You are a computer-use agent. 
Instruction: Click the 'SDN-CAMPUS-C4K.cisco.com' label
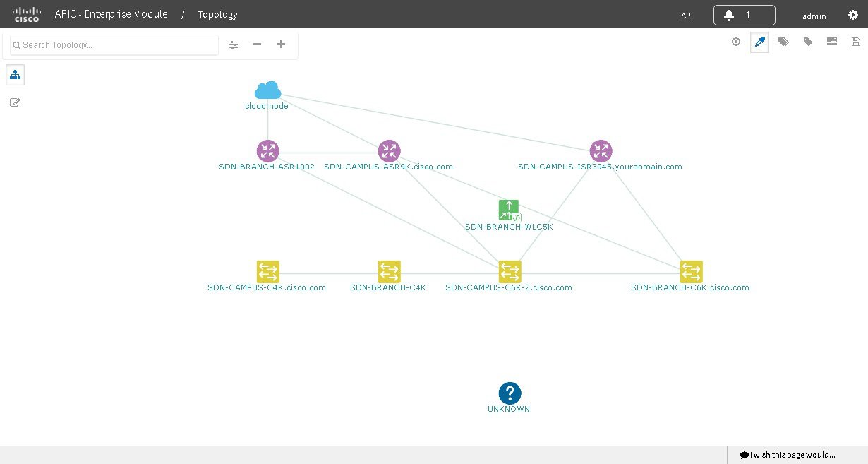click(x=267, y=287)
